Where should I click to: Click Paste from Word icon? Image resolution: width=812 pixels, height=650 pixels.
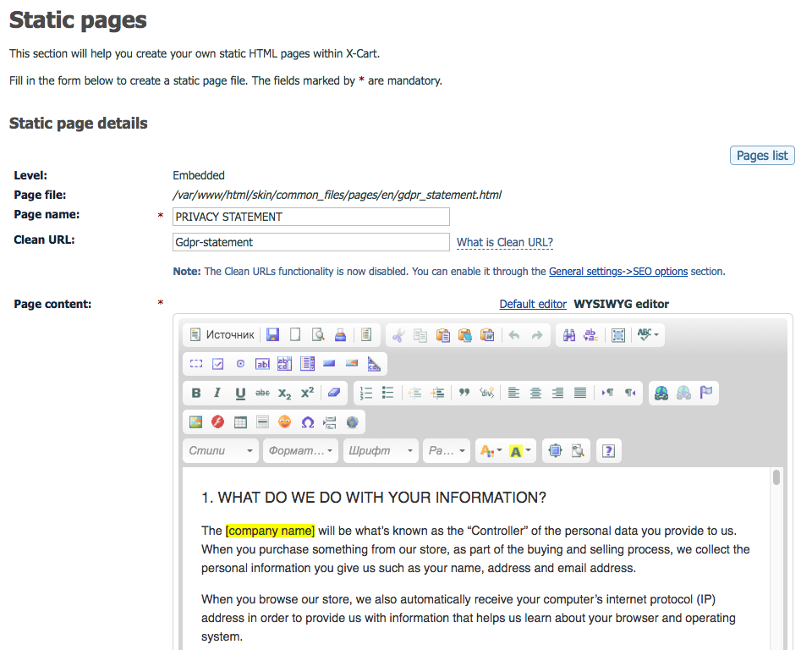click(487, 335)
